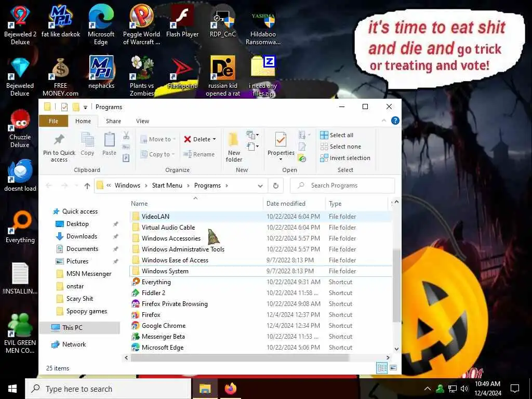Open Quick access in sidebar

[79, 211]
